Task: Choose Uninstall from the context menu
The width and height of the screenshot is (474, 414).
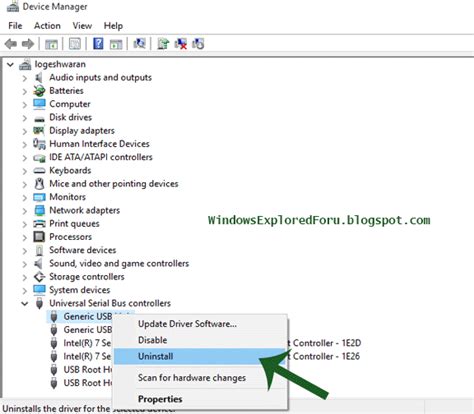Action: click(200, 356)
